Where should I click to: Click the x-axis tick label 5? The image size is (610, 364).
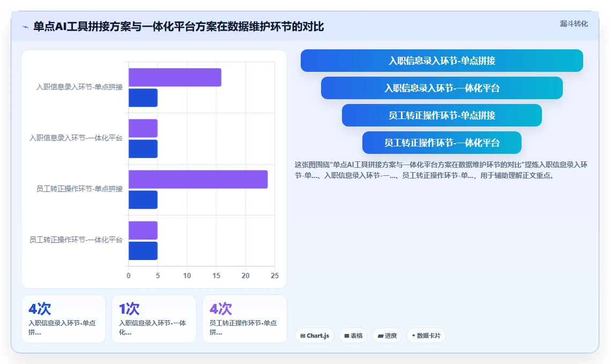158,276
